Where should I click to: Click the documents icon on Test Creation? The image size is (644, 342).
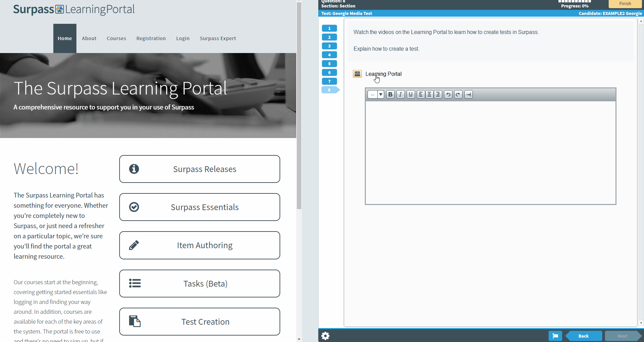pos(135,321)
